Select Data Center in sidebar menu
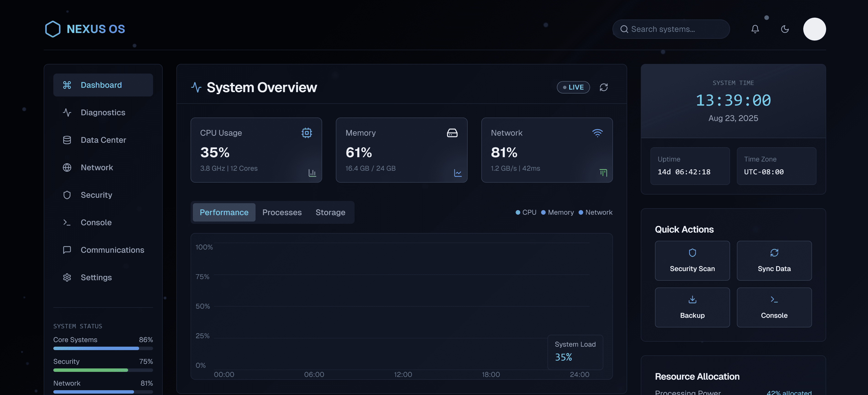The width and height of the screenshot is (868, 395). pos(103,140)
